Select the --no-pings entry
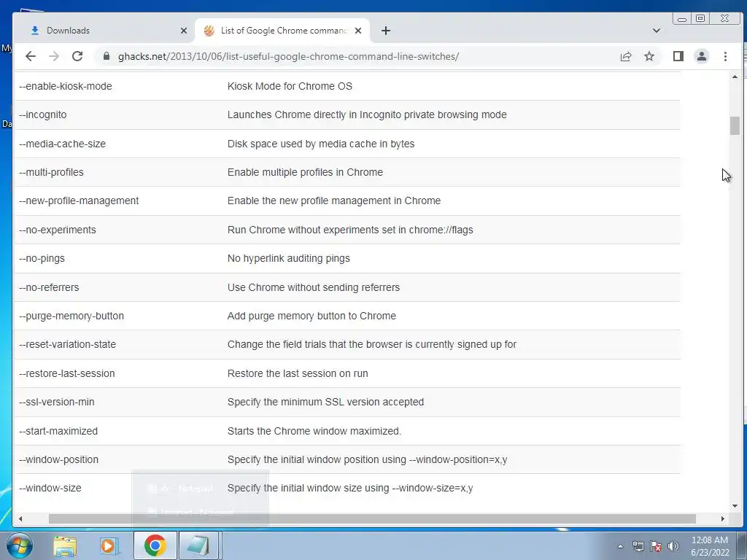This screenshot has height=560, width=747. pos(42,259)
